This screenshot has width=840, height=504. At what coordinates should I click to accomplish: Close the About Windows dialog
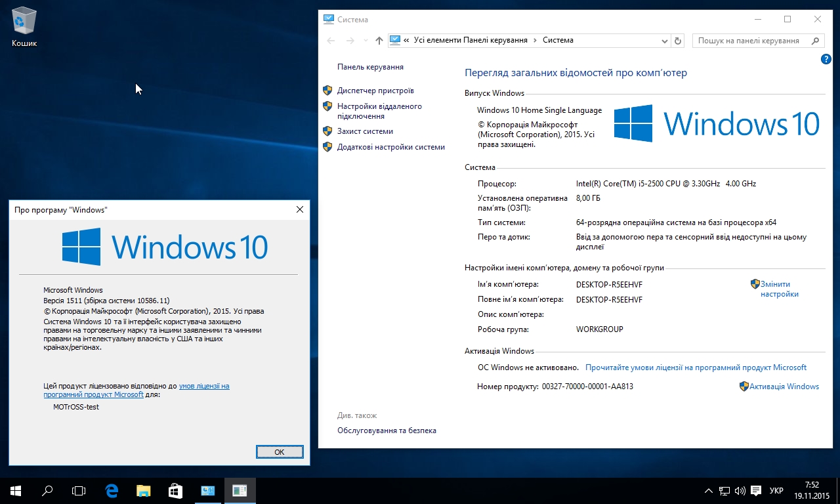click(x=300, y=209)
